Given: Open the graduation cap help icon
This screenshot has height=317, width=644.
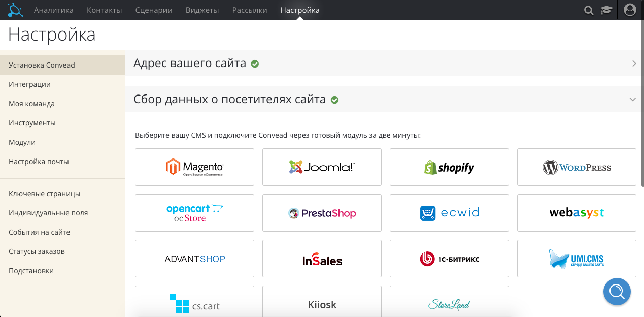Looking at the screenshot, I should tap(606, 10).
